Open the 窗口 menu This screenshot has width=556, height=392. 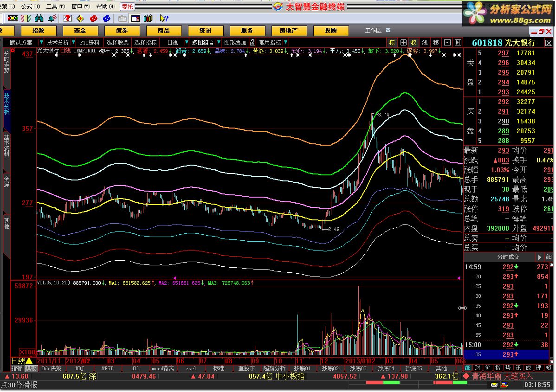click(81, 6)
